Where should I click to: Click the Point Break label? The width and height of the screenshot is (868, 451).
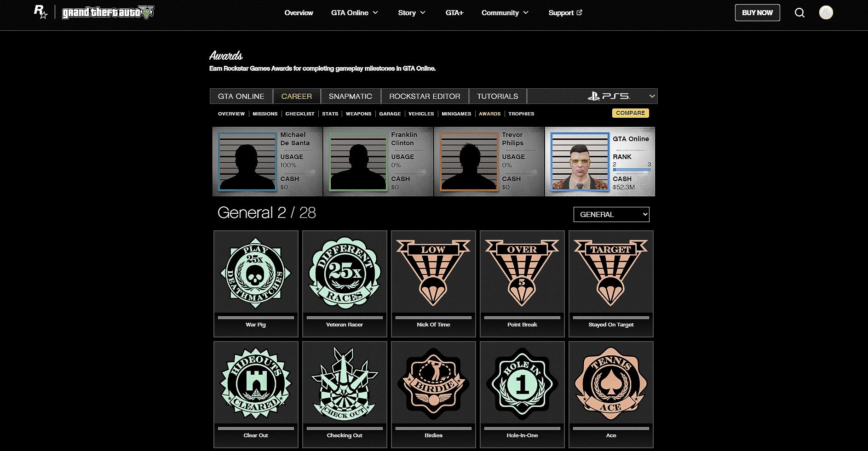click(x=522, y=325)
